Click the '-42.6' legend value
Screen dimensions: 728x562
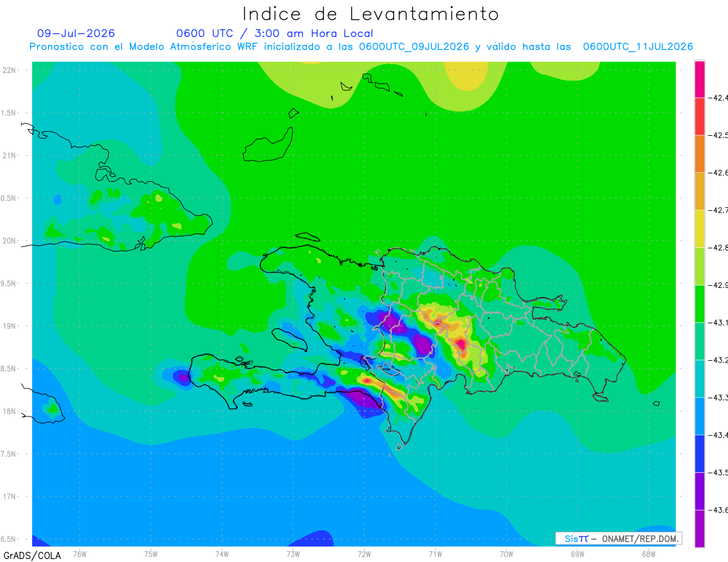(719, 173)
